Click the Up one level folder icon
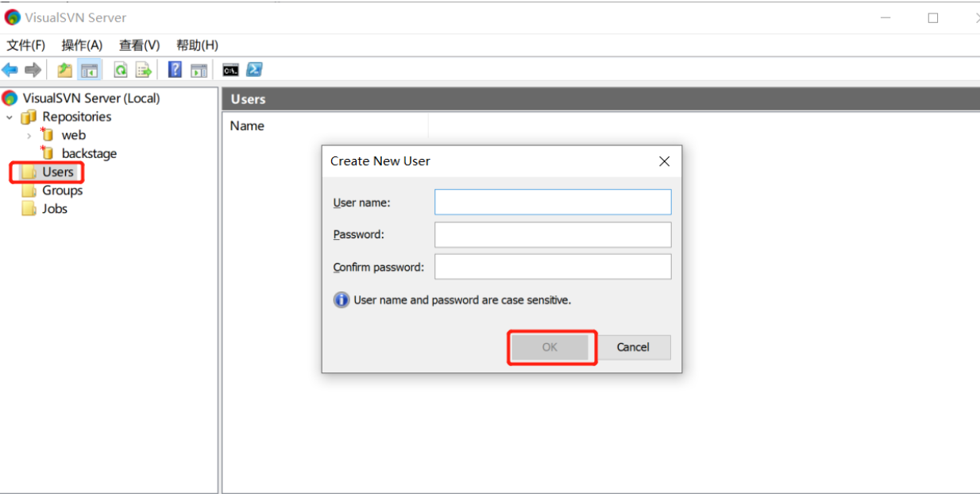Screen dimensions: 980x494 coord(64,70)
